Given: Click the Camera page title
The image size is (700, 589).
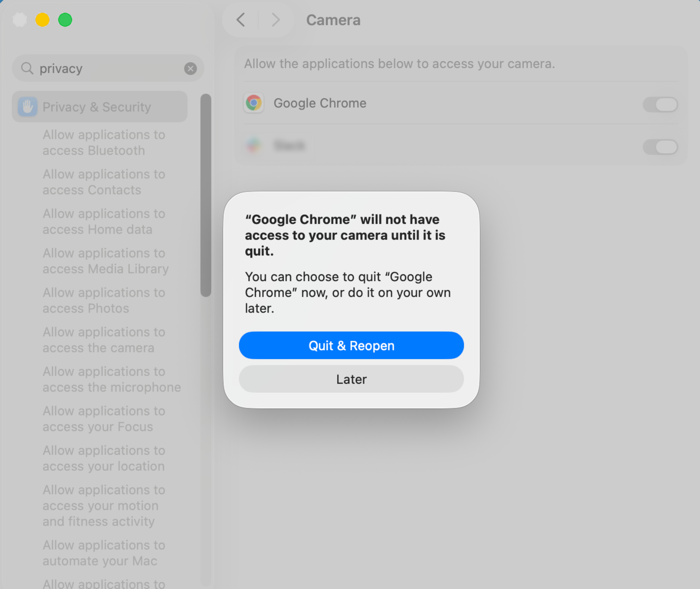Looking at the screenshot, I should click(x=333, y=20).
